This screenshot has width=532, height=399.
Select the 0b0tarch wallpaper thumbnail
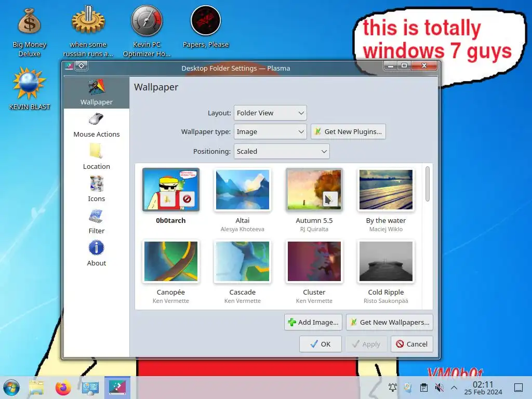[170, 189]
